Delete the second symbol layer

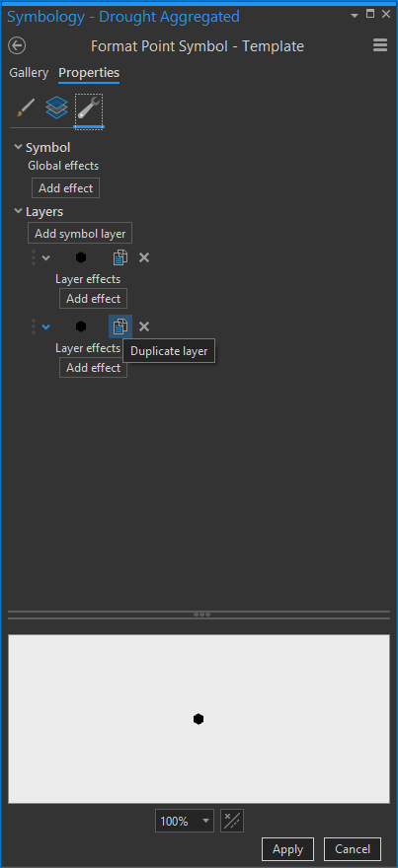[144, 326]
